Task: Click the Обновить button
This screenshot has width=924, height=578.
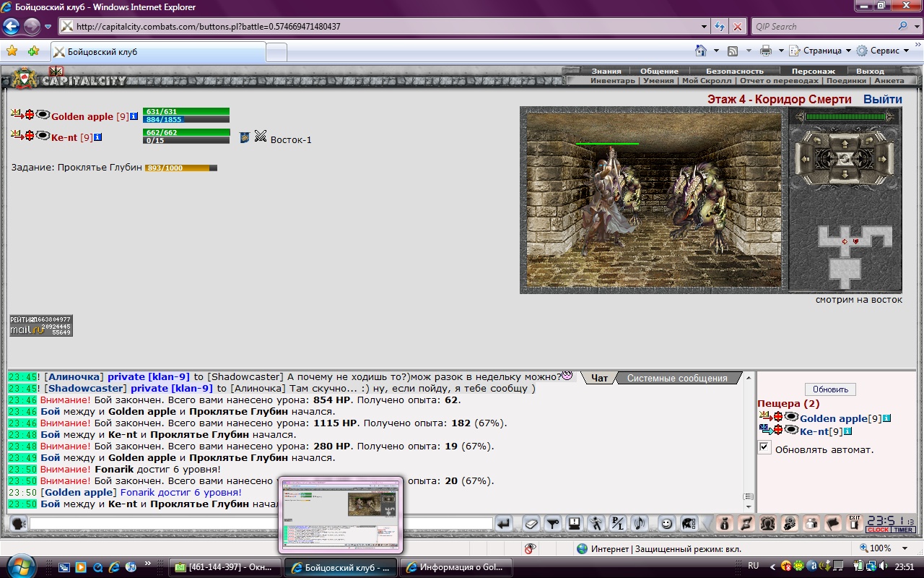Action: pos(830,389)
